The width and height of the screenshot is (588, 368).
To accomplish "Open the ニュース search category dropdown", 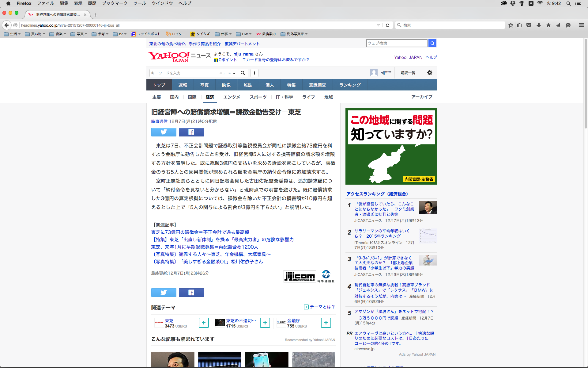I will [x=227, y=73].
